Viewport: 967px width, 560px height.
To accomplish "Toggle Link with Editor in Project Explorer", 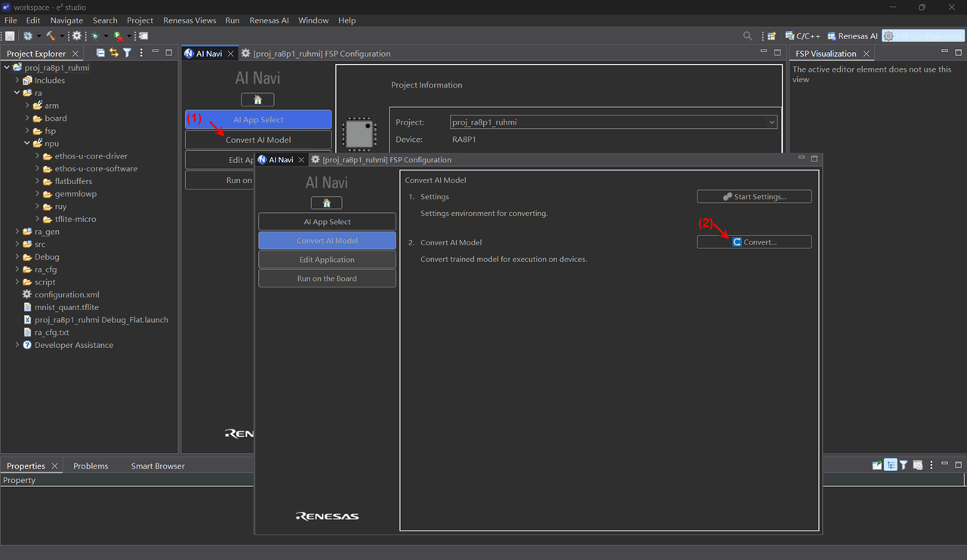I will 113,53.
